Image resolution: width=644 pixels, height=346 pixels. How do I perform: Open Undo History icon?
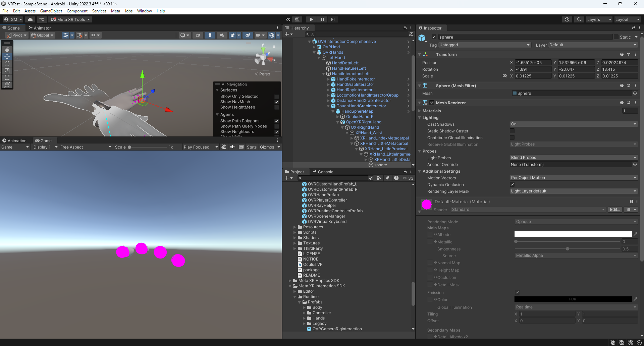(x=567, y=19)
